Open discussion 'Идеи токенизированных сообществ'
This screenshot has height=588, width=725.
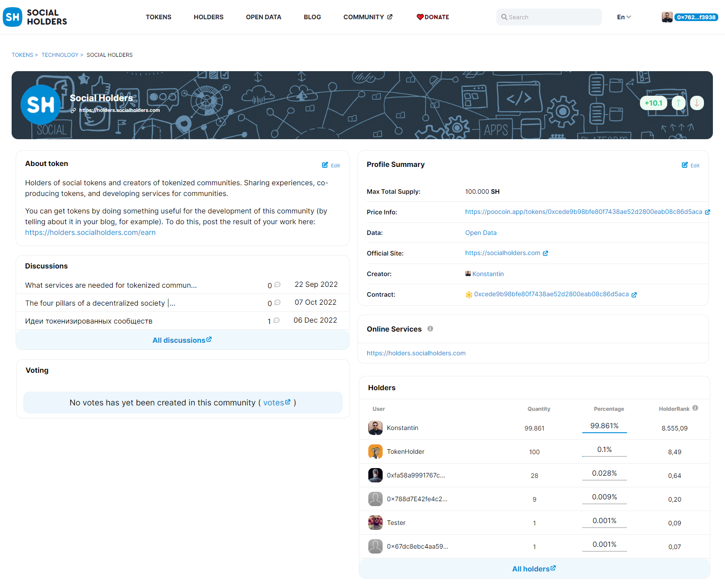(89, 321)
